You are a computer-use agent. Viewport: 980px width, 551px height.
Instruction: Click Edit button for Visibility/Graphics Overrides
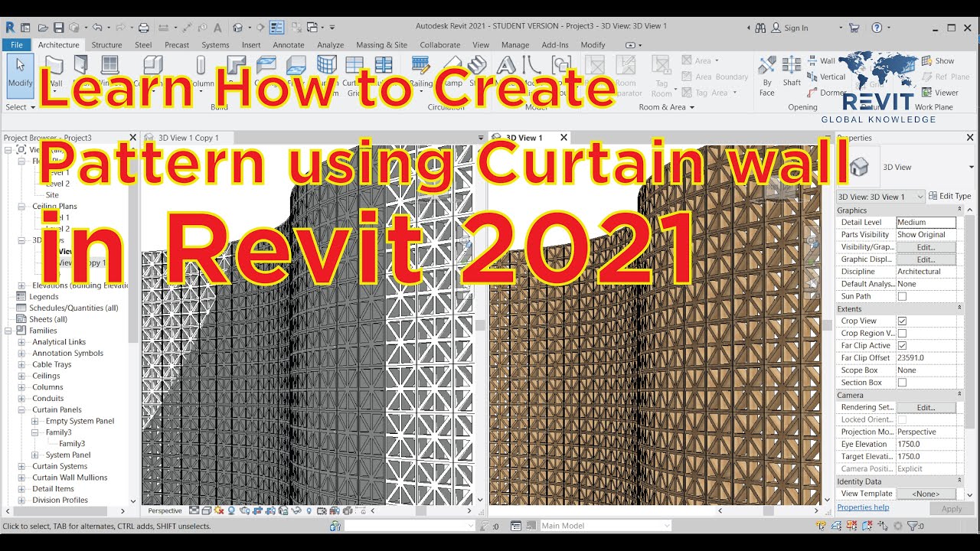[x=926, y=247]
